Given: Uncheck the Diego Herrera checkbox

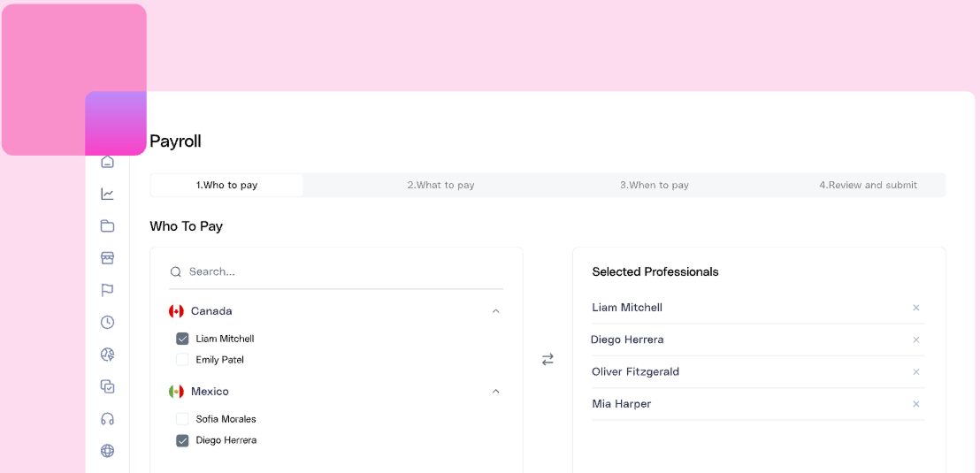Looking at the screenshot, I should [x=182, y=440].
